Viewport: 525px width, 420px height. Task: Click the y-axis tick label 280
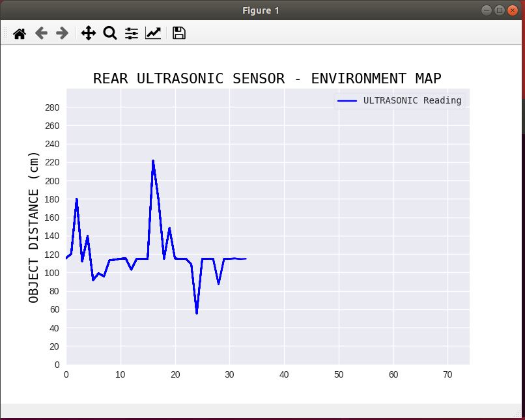pos(52,107)
